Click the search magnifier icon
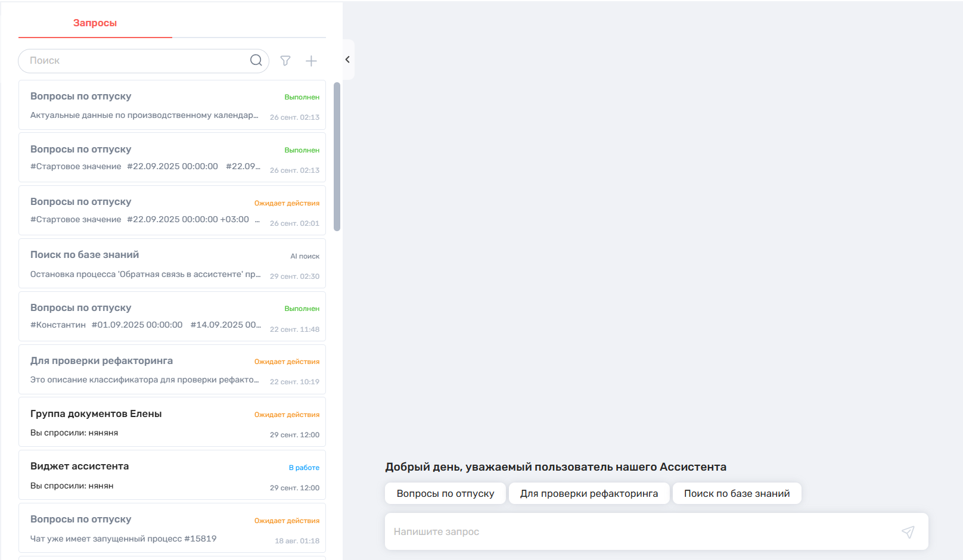Image resolution: width=963 pixels, height=560 pixels. (x=256, y=60)
